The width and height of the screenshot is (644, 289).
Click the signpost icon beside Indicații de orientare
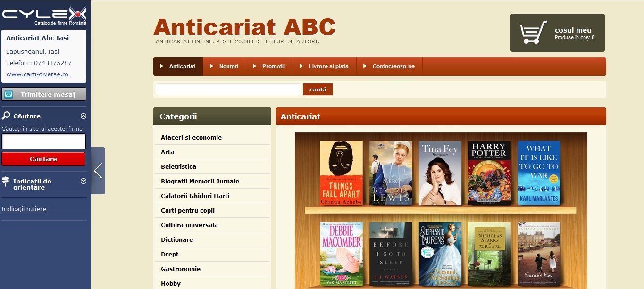point(6,182)
